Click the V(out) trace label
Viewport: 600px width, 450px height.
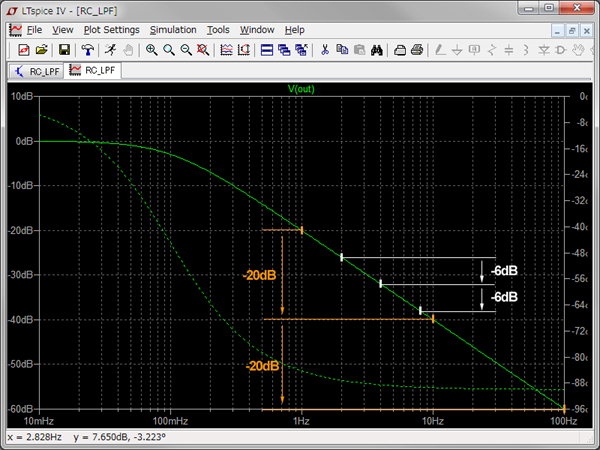click(301, 89)
